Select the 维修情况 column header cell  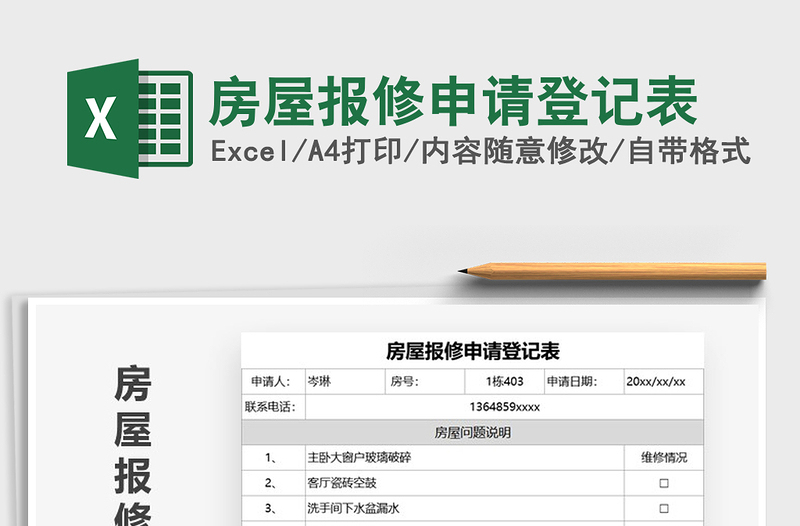664,458
